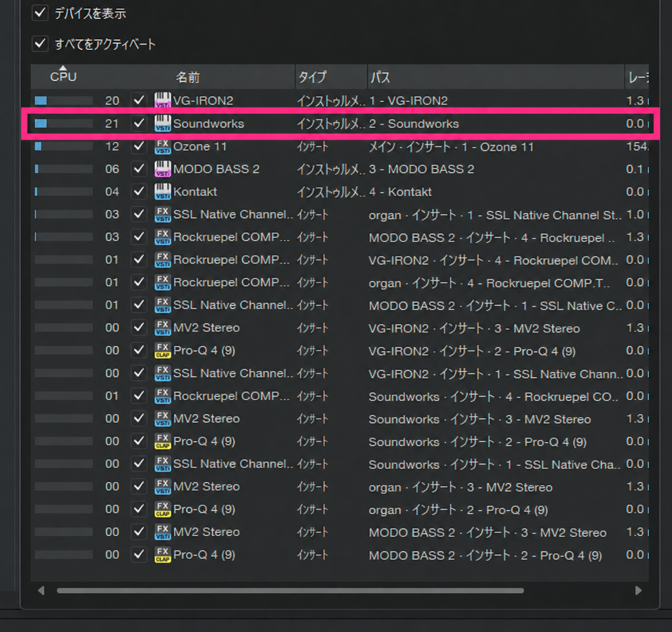Click CLAP icon of Pro-Q 4 on organ
The image size is (672, 632).
coord(163,509)
